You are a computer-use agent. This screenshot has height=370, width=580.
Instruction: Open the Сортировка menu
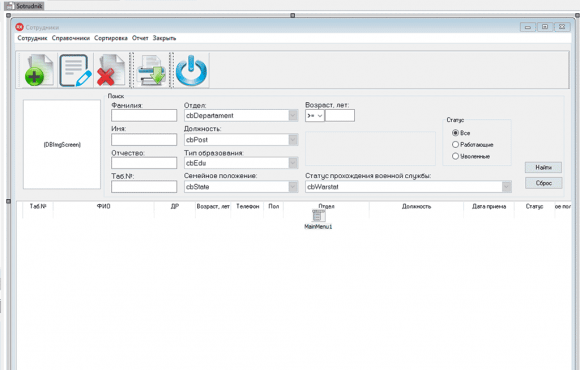tap(111, 38)
